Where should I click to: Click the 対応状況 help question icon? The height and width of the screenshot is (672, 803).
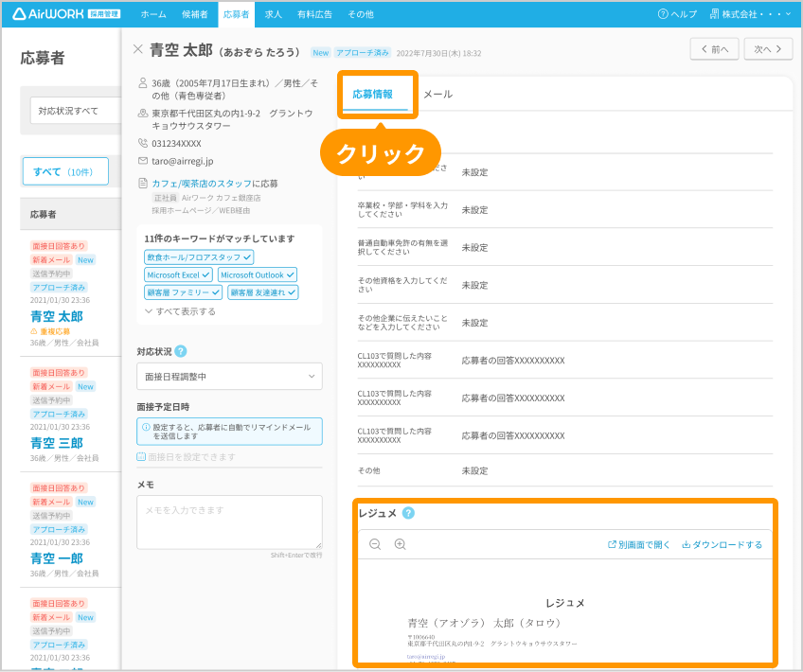pos(181,351)
